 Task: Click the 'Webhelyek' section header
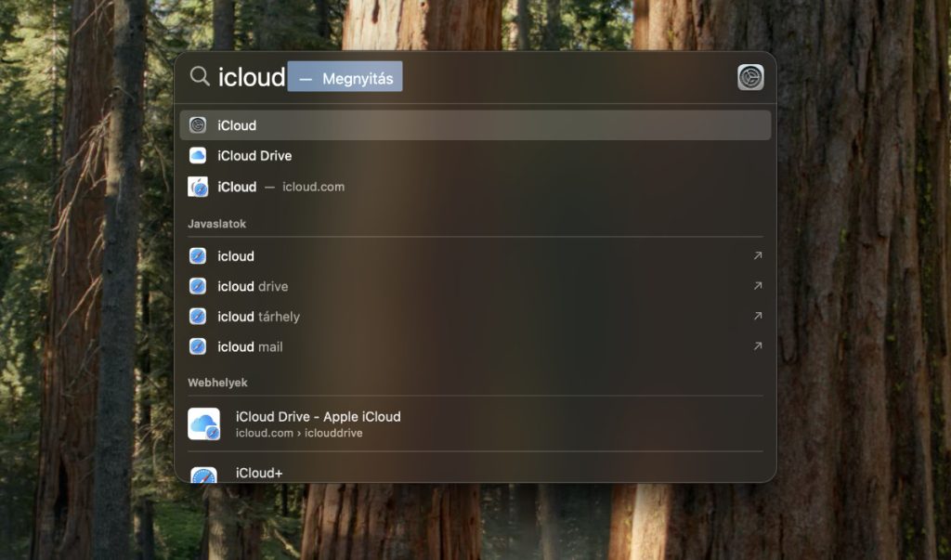pyautogui.click(x=217, y=383)
